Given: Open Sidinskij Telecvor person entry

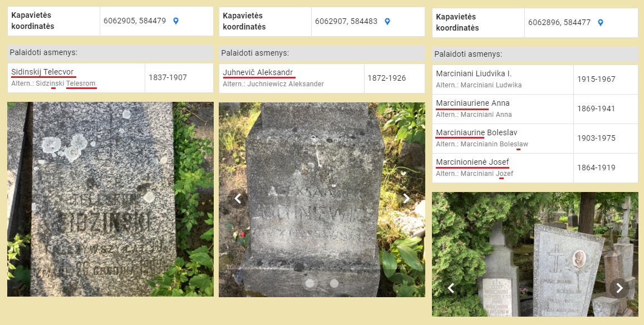Looking at the screenshot, I should (42, 72).
